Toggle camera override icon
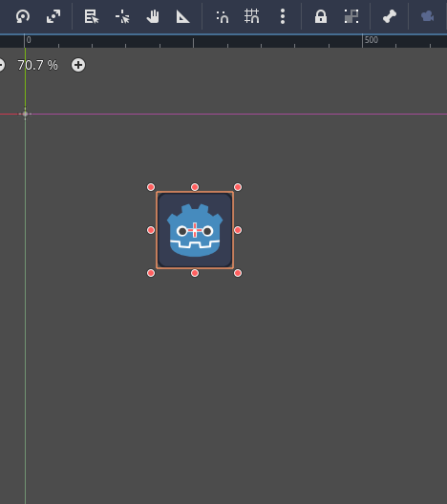Image resolution: width=447 pixels, height=504 pixels. pos(427,16)
